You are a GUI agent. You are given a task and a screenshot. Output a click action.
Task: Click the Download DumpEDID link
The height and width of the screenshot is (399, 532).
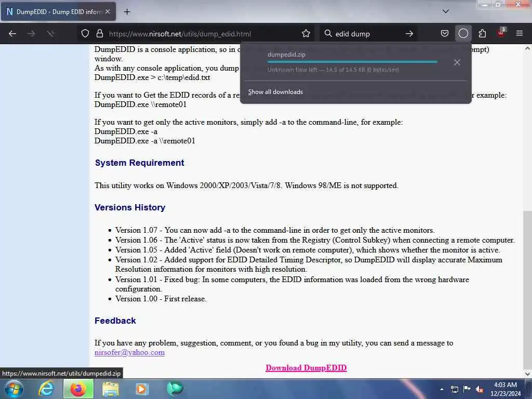pos(306,368)
